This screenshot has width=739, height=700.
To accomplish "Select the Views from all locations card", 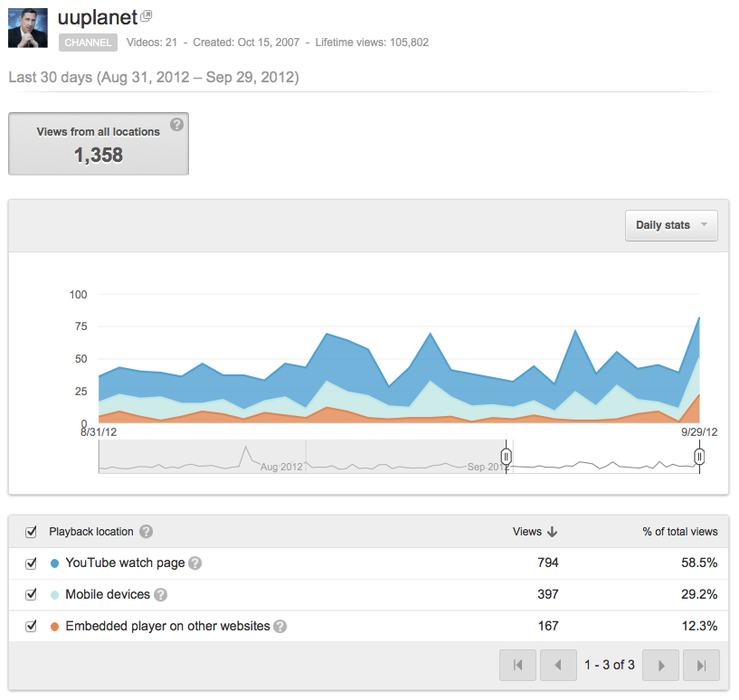I will click(98, 143).
